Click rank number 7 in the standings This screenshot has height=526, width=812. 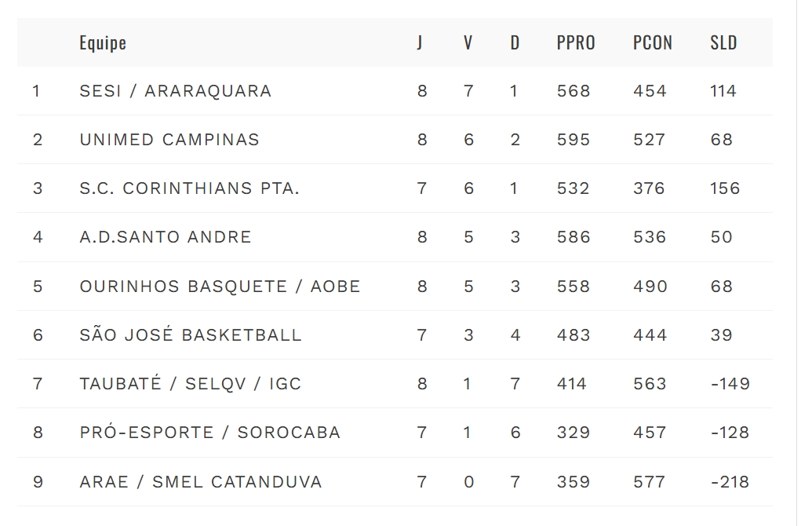tap(37, 384)
